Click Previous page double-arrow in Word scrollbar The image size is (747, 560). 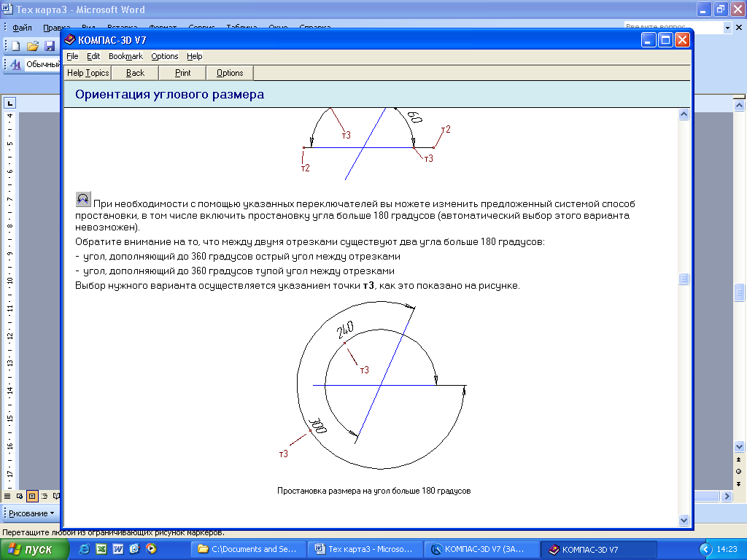(x=739, y=459)
